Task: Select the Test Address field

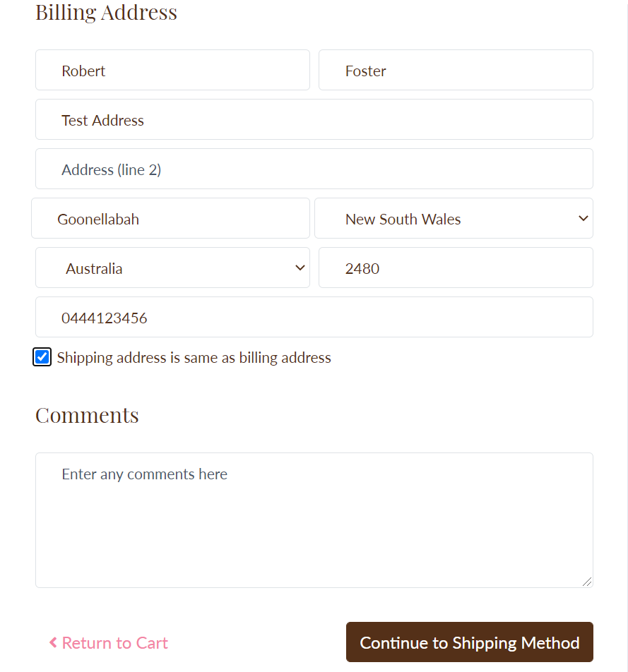Action: tap(314, 120)
